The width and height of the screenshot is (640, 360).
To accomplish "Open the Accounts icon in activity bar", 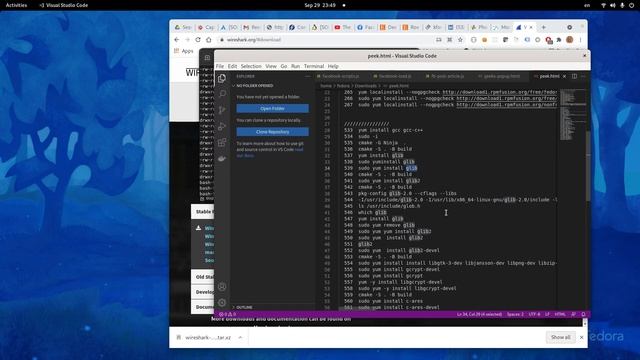I will point(222,287).
